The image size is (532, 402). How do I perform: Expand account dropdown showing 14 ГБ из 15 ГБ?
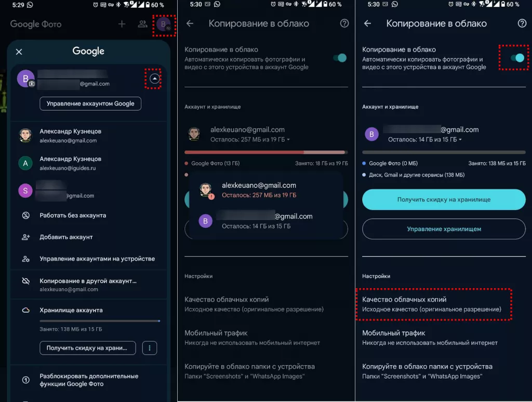tap(425, 139)
